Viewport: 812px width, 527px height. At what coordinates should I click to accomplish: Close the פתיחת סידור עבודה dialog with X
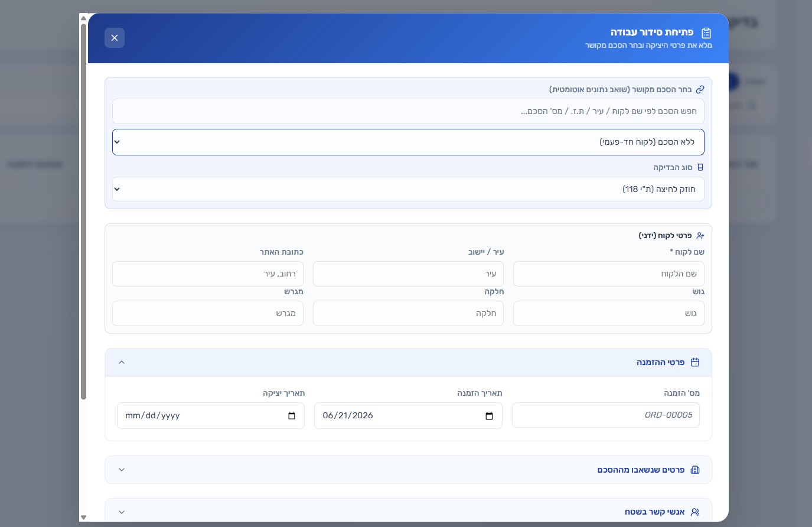point(115,38)
